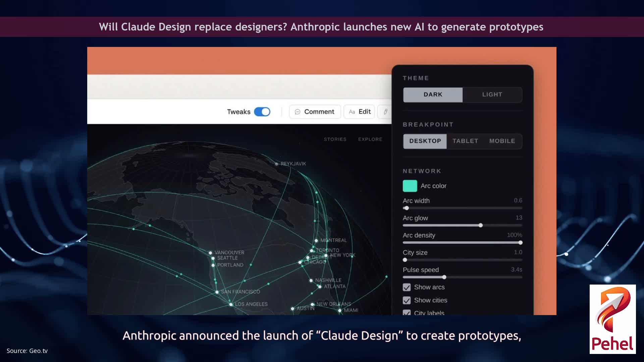Click the Edit button
This screenshot has height=362, width=644.
click(x=359, y=112)
